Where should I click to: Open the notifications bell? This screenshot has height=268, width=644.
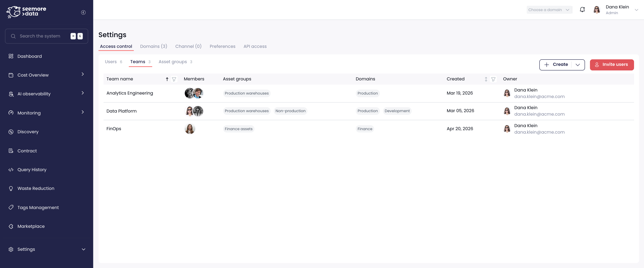(x=582, y=10)
